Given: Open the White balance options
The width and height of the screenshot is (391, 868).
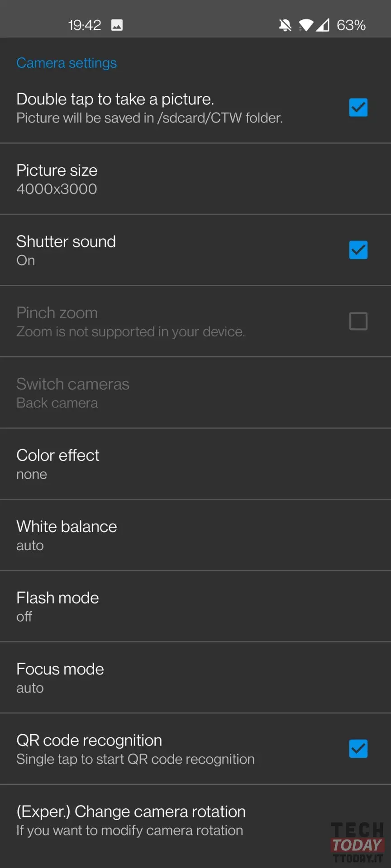Looking at the screenshot, I should click(x=195, y=535).
